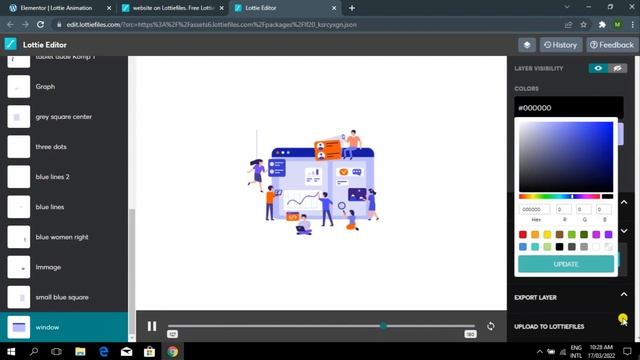
Task: Click the R value input field
Action: (564, 209)
